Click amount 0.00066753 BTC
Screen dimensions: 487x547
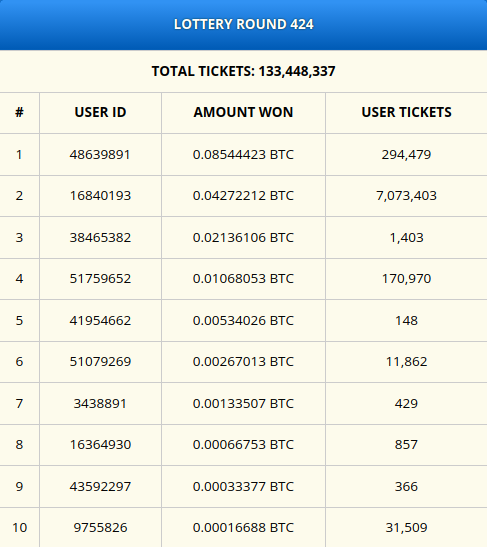244,445
